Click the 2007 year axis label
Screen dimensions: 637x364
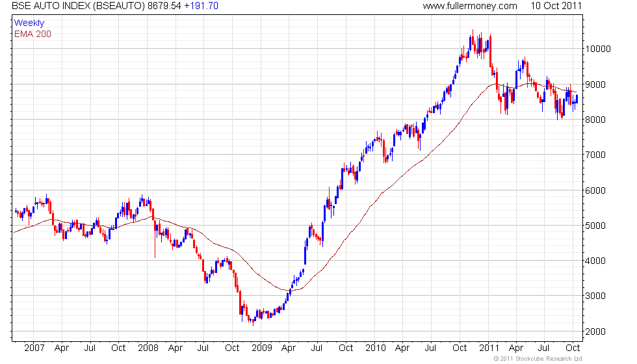(34, 348)
